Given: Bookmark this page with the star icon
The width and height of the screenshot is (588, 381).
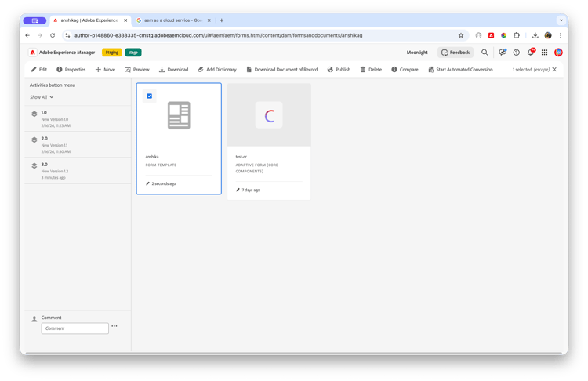Looking at the screenshot, I should [461, 35].
